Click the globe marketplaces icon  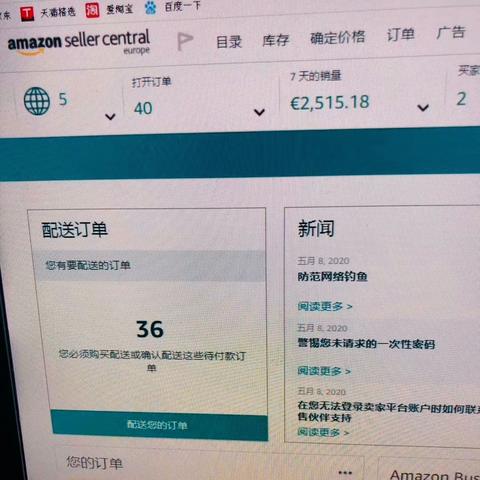point(37,101)
